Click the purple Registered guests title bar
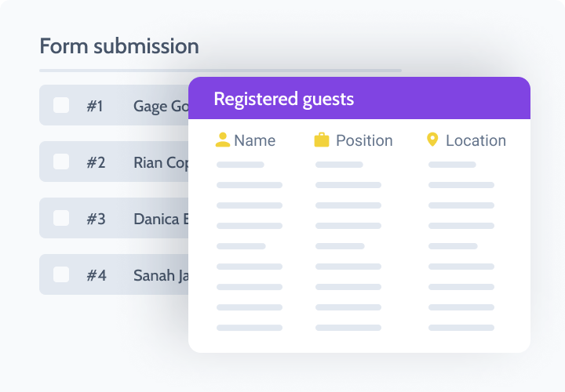 coord(359,99)
